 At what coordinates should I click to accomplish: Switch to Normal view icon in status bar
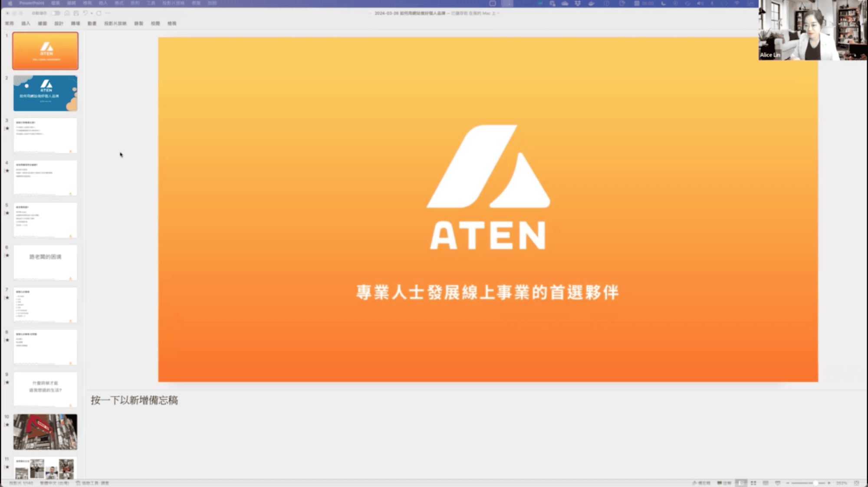741,483
